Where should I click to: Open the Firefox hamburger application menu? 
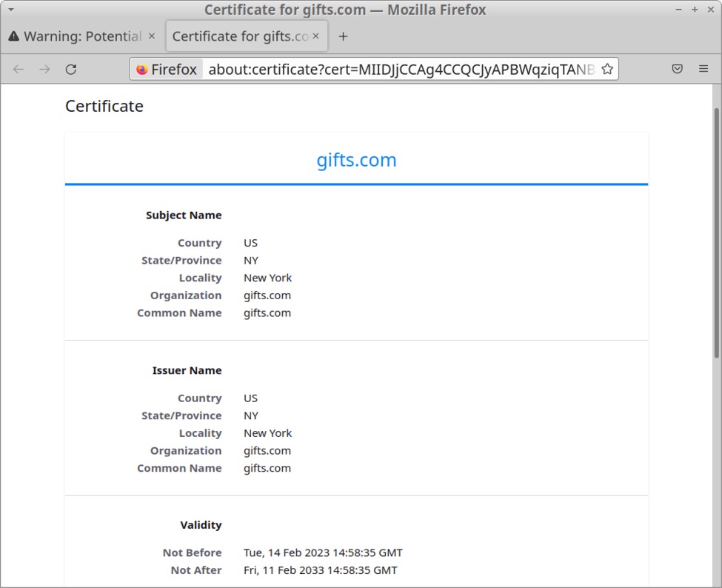coord(703,69)
